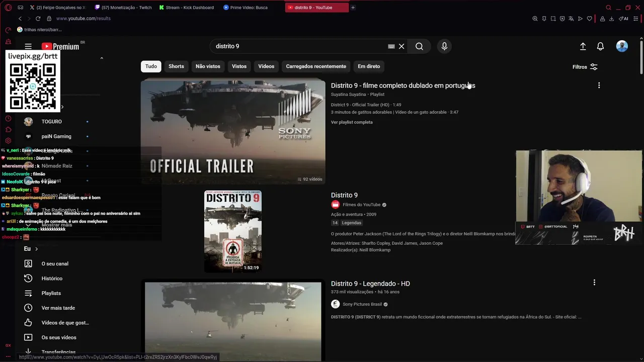
Task: Open browser downloads icon
Action: pos(611,19)
